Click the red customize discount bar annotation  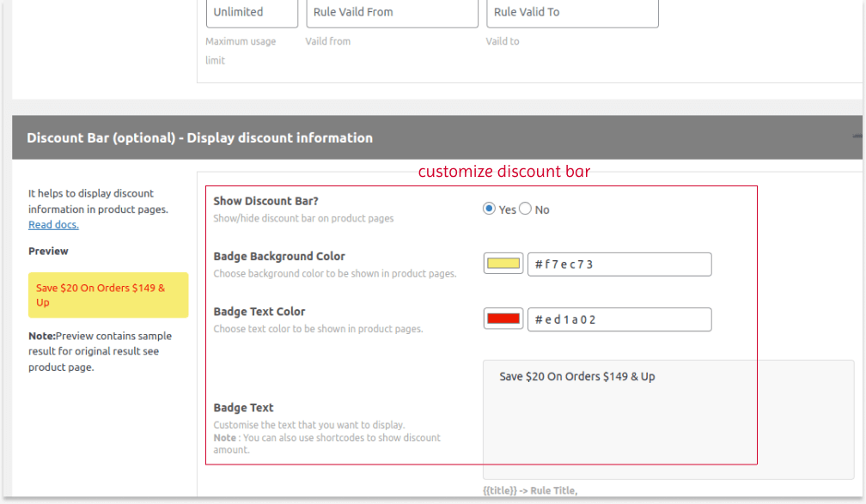pyautogui.click(x=504, y=172)
